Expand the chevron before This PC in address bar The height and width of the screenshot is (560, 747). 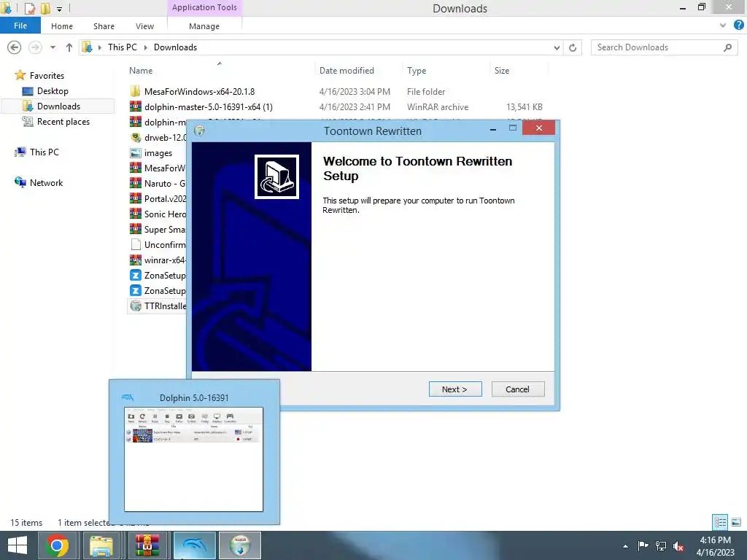(x=99, y=47)
